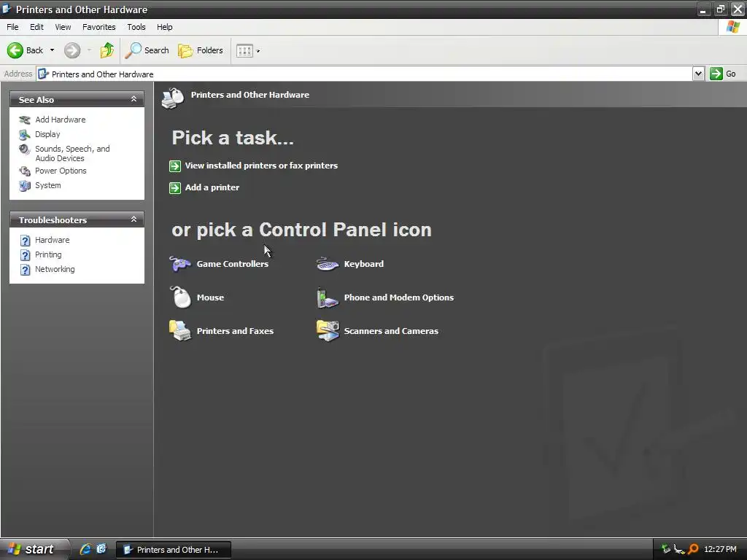The height and width of the screenshot is (560, 747).
Task: Open the Networking troubleshooter link
Action: pos(55,269)
